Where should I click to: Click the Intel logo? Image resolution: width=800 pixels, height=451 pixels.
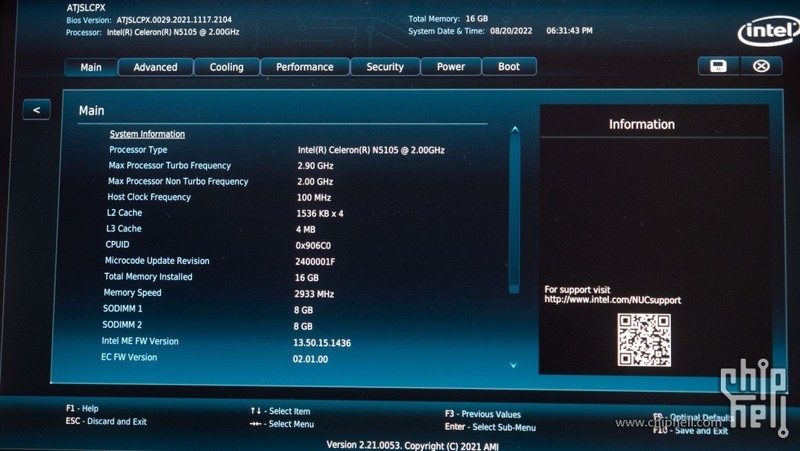point(768,32)
